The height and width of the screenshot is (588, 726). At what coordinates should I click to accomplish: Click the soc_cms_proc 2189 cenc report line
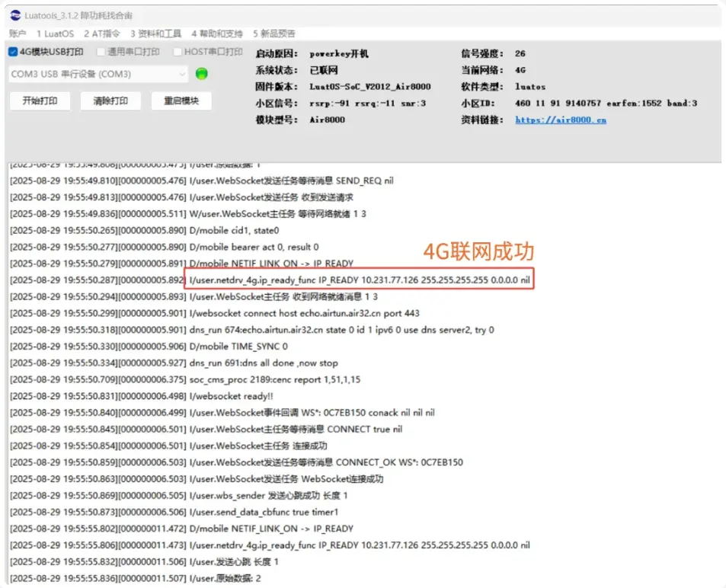tap(185, 379)
